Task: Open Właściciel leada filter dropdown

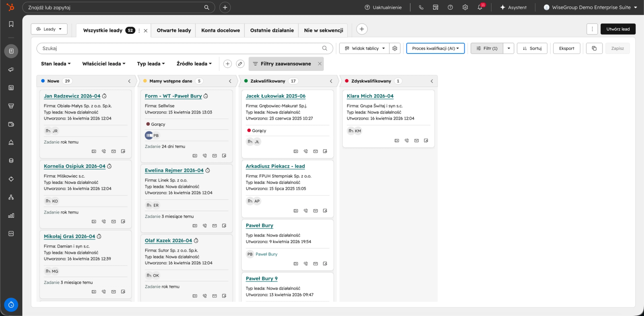Action: pos(104,64)
